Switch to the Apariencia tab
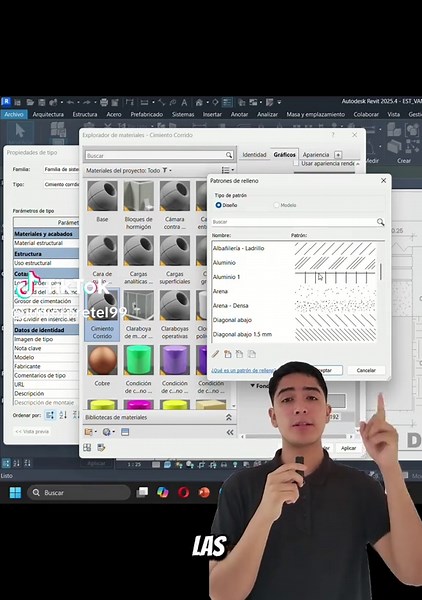Viewport: 422px width, 600px height. pos(316,155)
